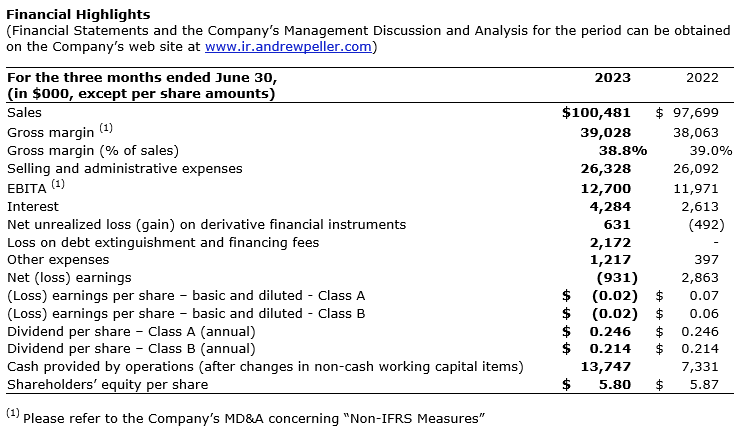The image size is (751, 432).
Task: Click the Gross margin (% of sales) label
Action: [92, 150]
